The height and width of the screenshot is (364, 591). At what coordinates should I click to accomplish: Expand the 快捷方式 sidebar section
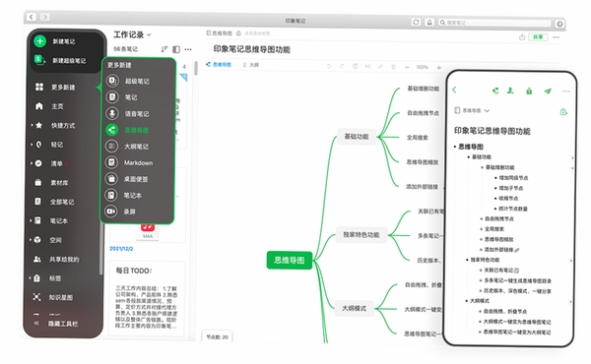(32, 125)
